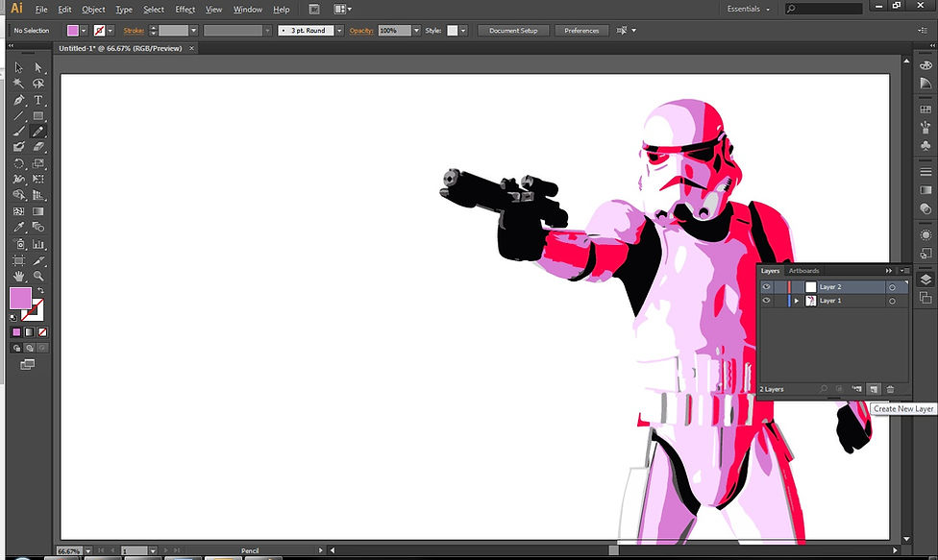This screenshot has height=560, width=938.
Task: Open the File menu
Action: pos(41,10)
